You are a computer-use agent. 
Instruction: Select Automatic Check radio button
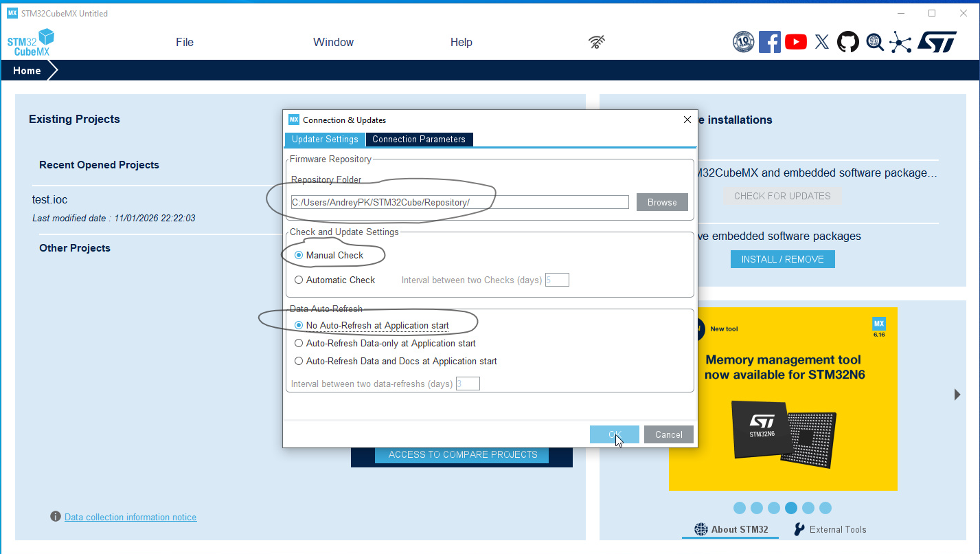(x=299, y=280)
